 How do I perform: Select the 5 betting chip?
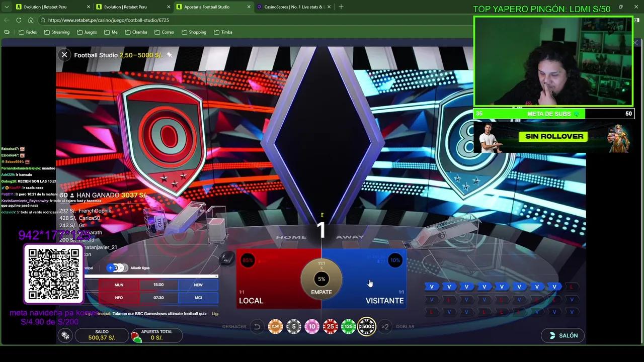tap(294, 327)
